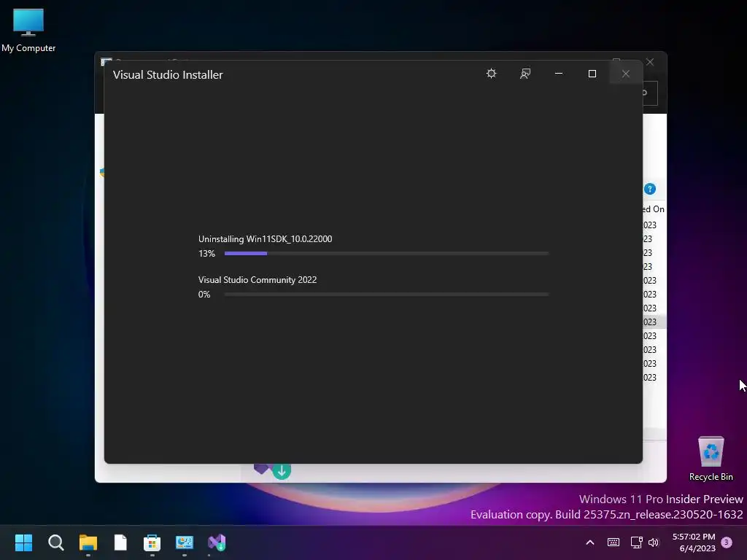This screenshot has height=560, width=747.
Task: Click the 'ed On' column header in background window
Action: pyautogui.click(x=654, y=209)
